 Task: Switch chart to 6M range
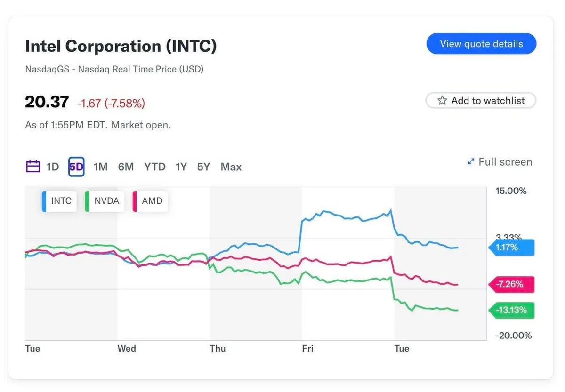(x=126, y=167)
